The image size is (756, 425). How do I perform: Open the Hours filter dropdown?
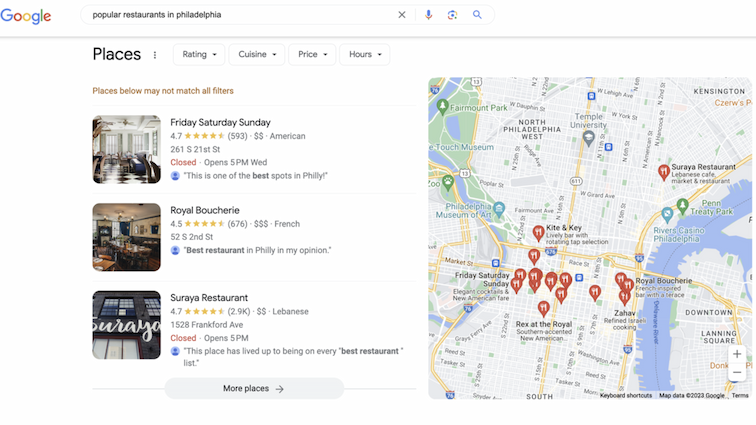pyautogui.click(x=364, y=55)
